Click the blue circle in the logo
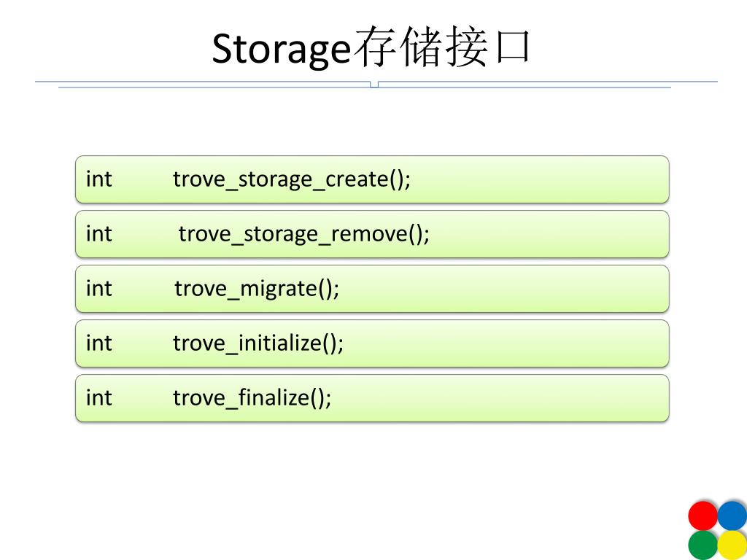This screenshot has height=560, width=747. coord(732,516)
